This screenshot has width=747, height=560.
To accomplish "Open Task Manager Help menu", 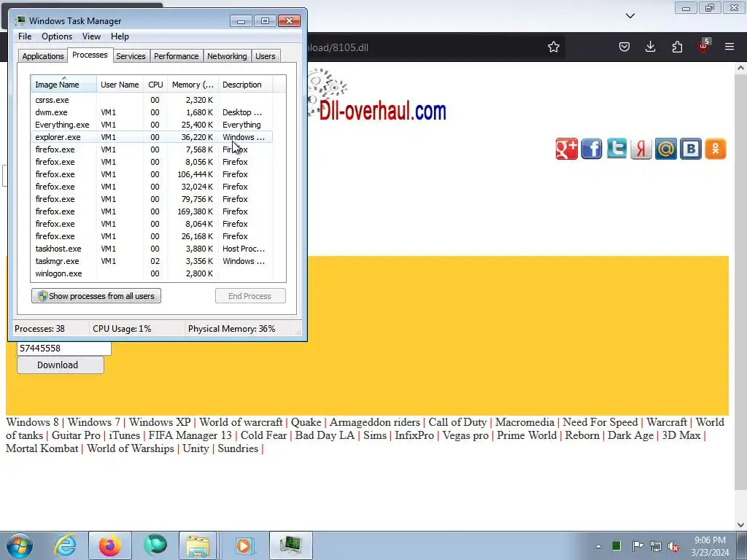I will point(120,36).
